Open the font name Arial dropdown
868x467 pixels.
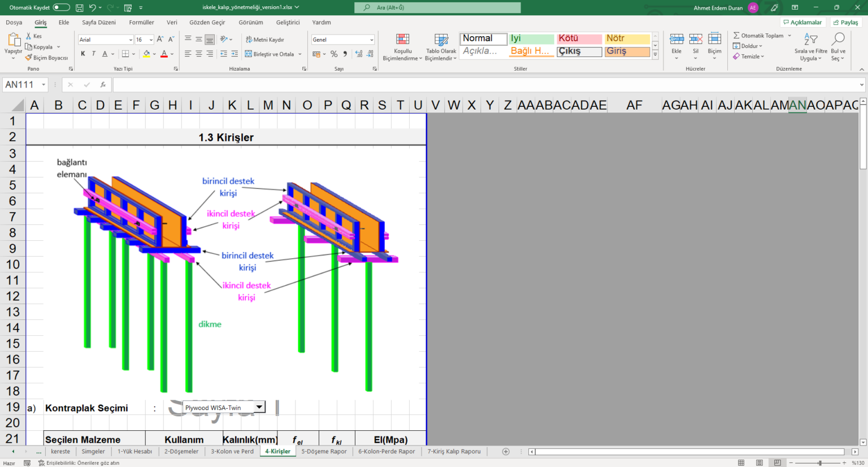coord(131,40)
